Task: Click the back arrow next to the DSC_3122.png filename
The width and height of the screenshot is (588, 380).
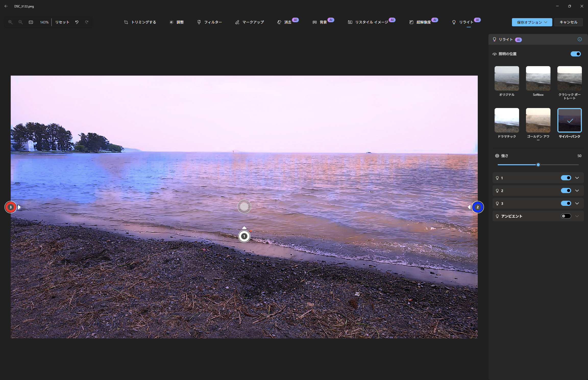Action: (x=6, y=6)
